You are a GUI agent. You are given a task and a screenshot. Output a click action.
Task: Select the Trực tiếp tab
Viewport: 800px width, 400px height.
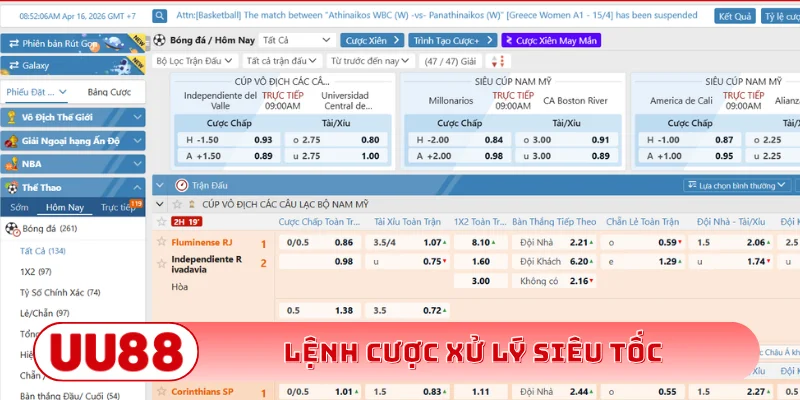(x=118, y=208)
